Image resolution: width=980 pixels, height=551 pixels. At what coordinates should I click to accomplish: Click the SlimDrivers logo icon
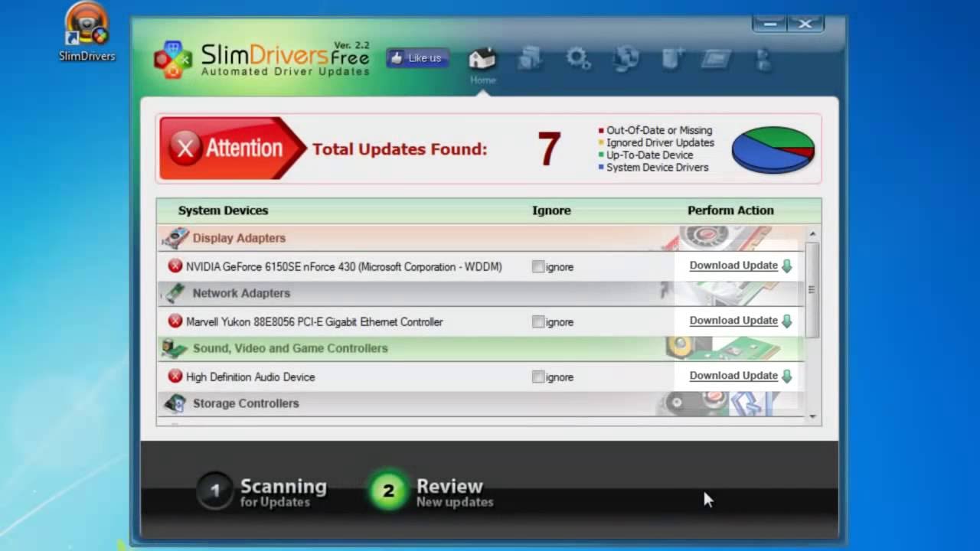point(173,60)
